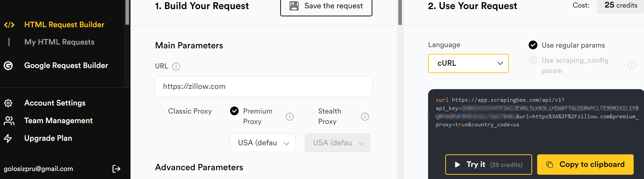
Task: Select the Stealth Proxy option
Action: [x=309, y=111]
